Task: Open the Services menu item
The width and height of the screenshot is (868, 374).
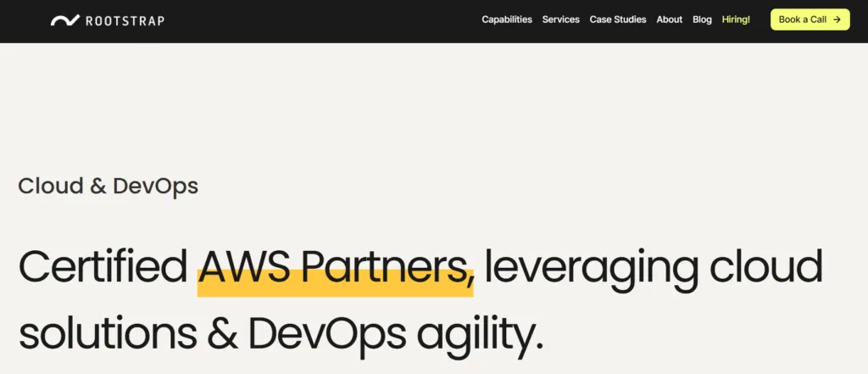Action: tap(561, 20)
